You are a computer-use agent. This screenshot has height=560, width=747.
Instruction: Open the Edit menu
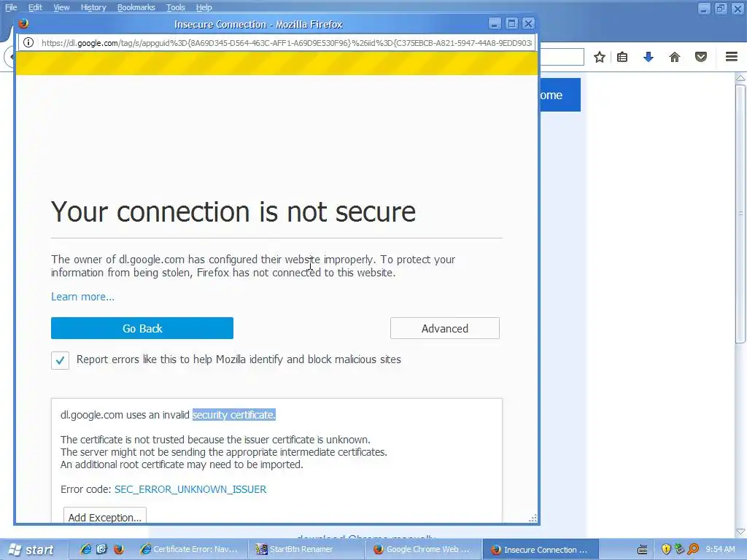pos(35,7)
